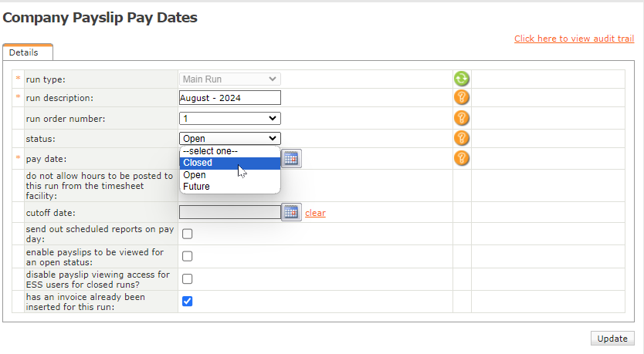Enable send out scheduled reports on pay day

(x=187, y=234)
